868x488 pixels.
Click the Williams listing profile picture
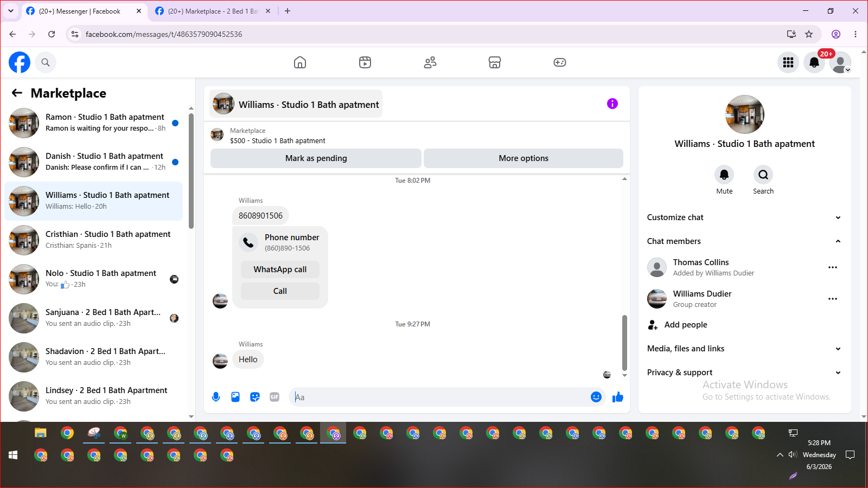[x=745, y=114]
